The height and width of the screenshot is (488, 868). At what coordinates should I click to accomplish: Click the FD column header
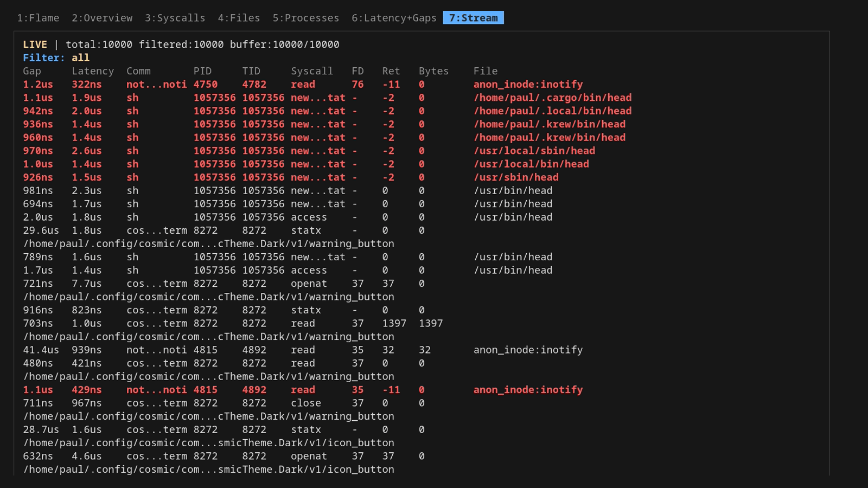pos(358,71)
